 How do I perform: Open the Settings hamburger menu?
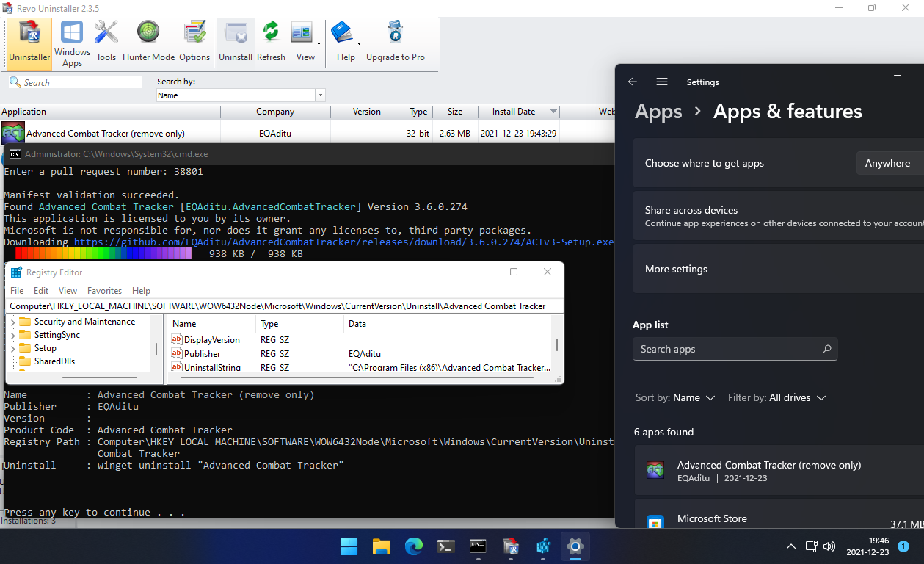[661, 82]
